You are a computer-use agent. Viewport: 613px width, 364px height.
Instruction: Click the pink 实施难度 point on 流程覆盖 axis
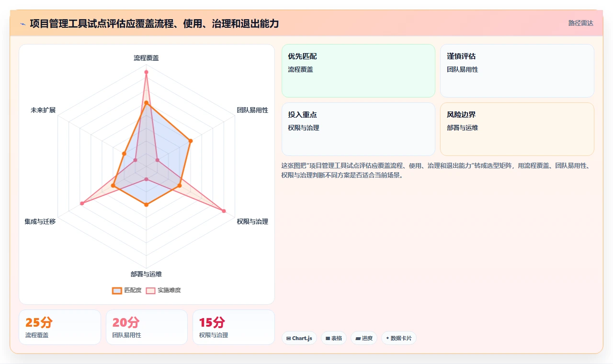point(146,72)
